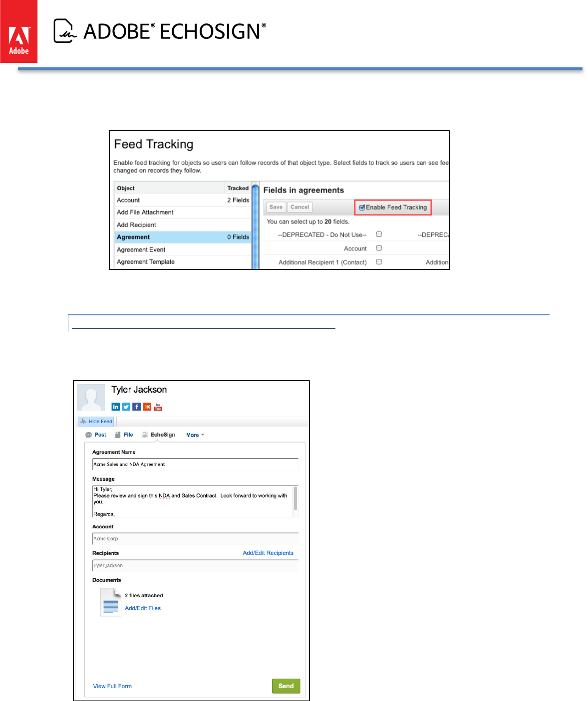Click the 2 files attached text
The image size is (588, 701).
pyautogui.click(x=144, y=595)
